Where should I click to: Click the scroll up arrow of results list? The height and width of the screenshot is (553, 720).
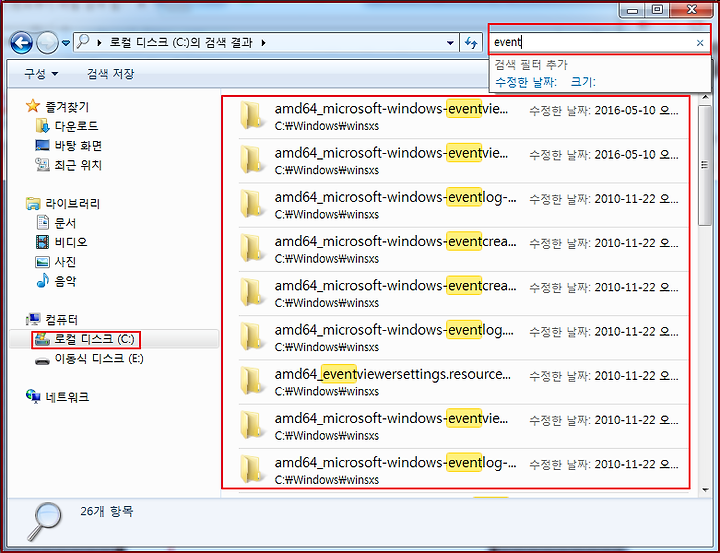coord(705,97)
